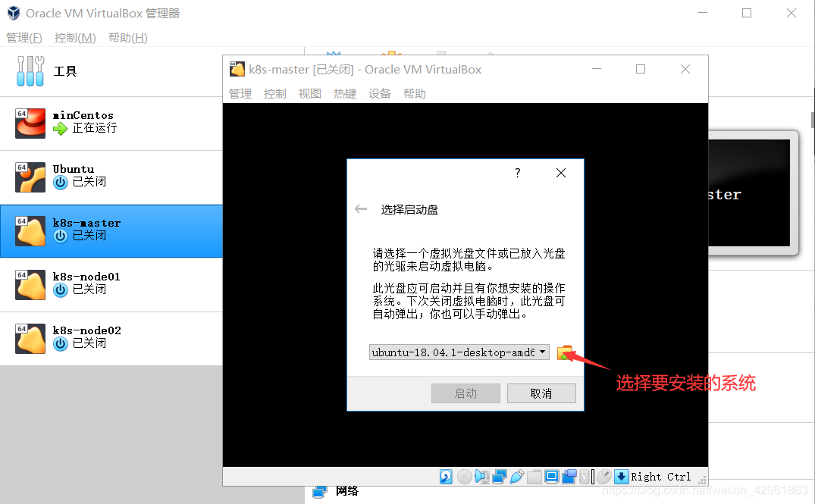
Task: Open the 管理 menu in the k8s-master window
Action: (x=240, y=93)
